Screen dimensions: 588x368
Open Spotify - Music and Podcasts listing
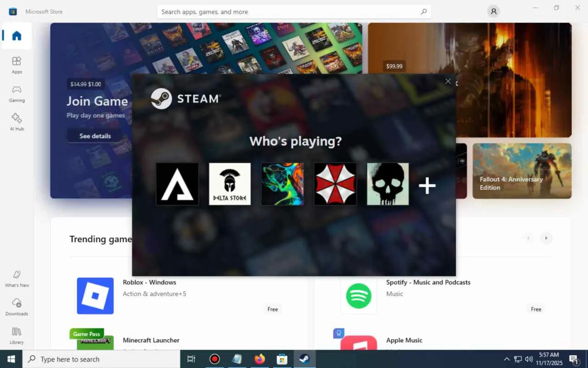[x=428, y=282]
